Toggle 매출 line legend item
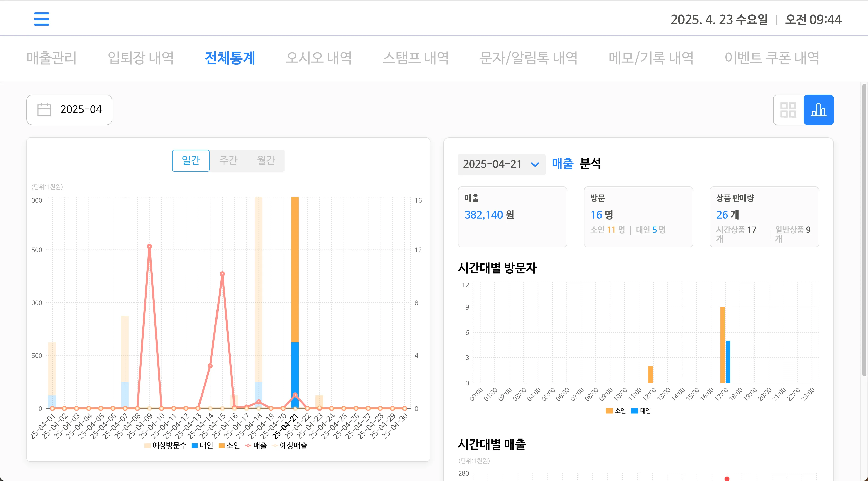The image size is (868, 481). point(256,445)
